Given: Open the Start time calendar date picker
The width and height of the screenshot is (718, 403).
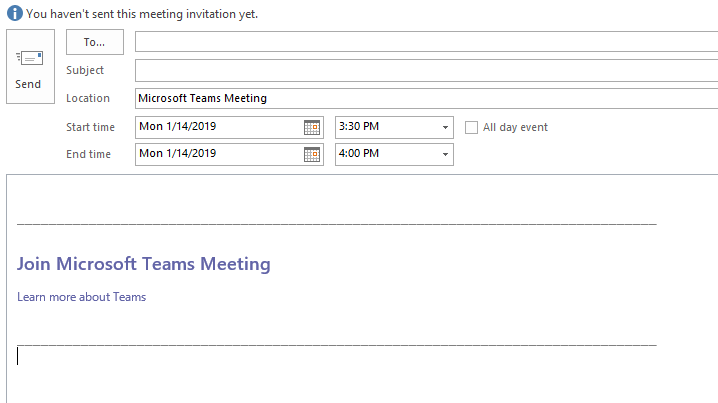Looking at the screenshot, I should coord(312,127).
